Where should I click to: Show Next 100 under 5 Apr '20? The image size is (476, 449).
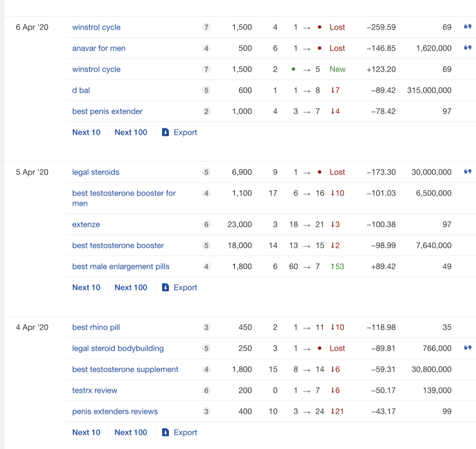131,287
